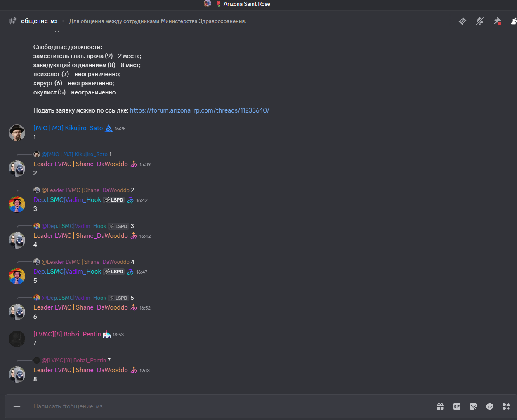Open the gift icon in message bar
The image size is (517, 420).
click(x=440, y=406)
